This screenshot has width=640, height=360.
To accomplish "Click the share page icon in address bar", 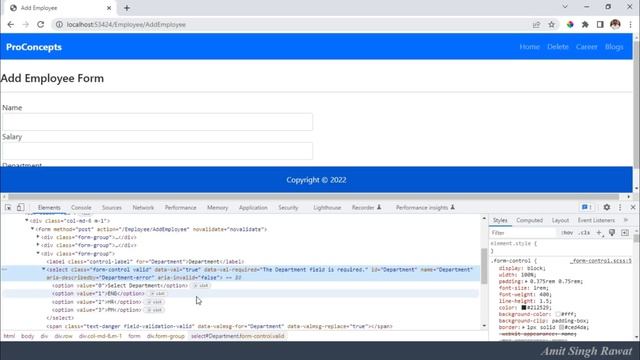I will click(x=536, y=24).
